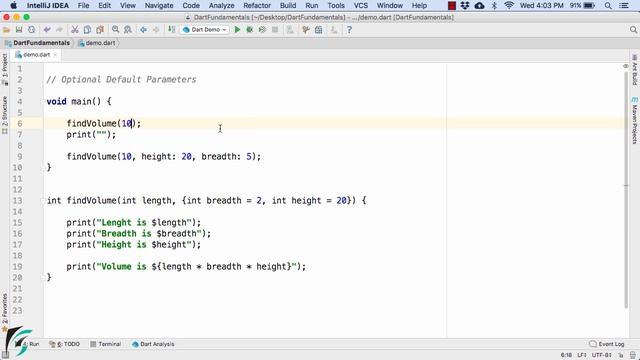This screenshot has width=640, height=360.
Task: Toggle read-only lock icon in status bar
Action: pyautogui.click(x=620, y=355)
